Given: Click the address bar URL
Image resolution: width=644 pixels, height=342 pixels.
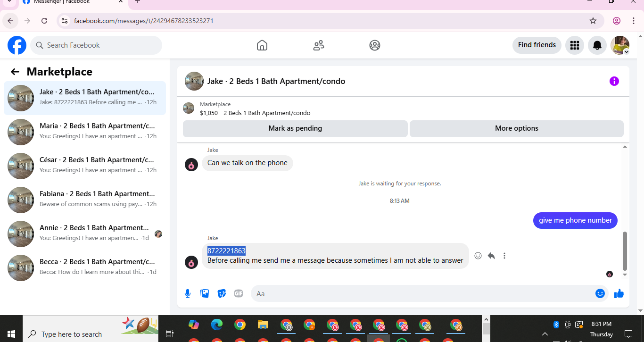Looking at the screenshot, I should (x=144, y=21).
